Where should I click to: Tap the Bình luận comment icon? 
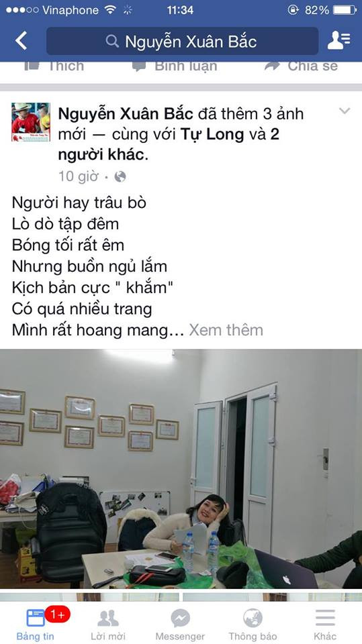tap(139, 66)
